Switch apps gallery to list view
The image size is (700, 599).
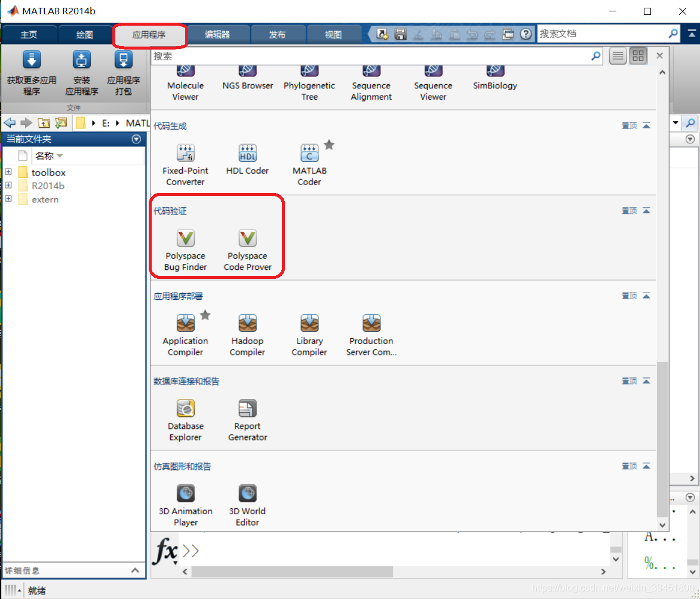coord(618,56)
